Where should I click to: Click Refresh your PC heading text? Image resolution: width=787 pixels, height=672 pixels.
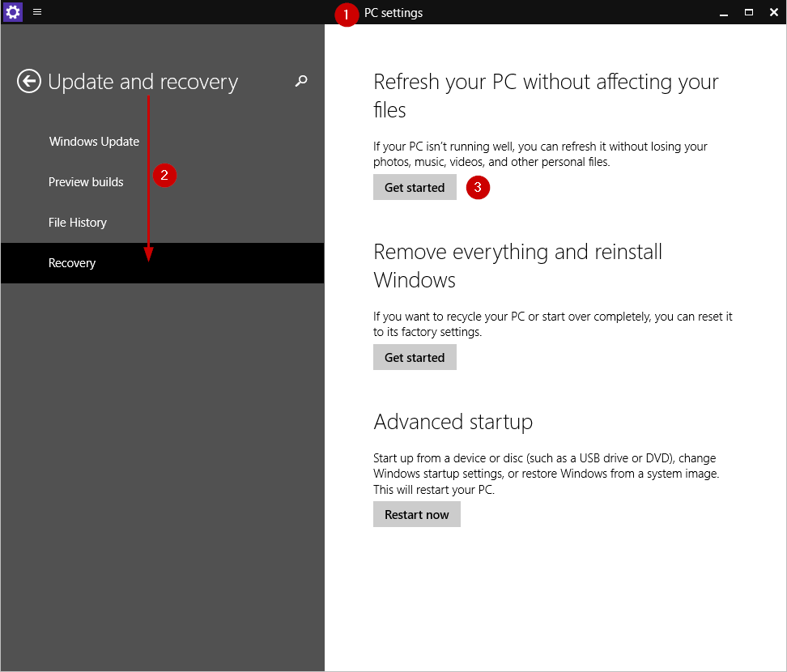tap(546, 96)
